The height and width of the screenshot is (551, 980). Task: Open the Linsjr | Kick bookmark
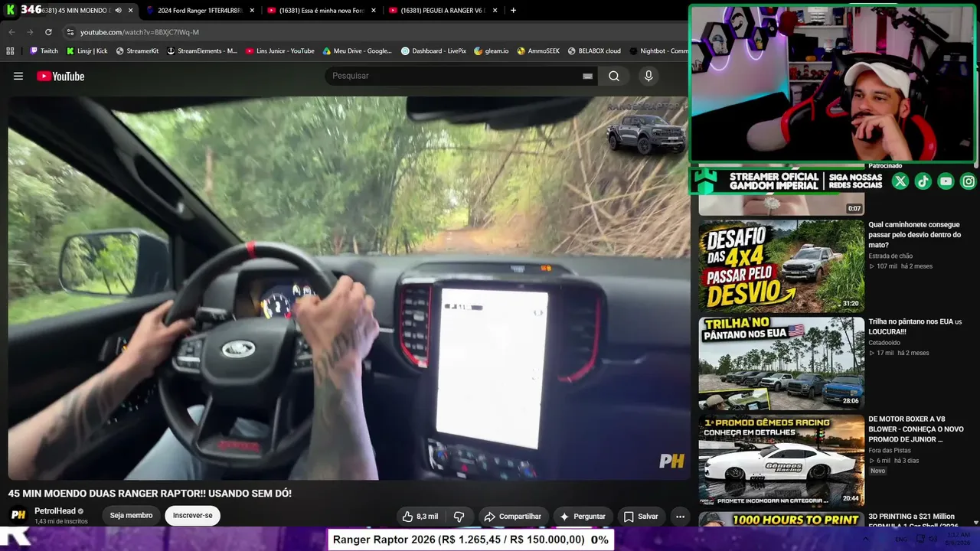pyautogui.click(x=87, y=51)
